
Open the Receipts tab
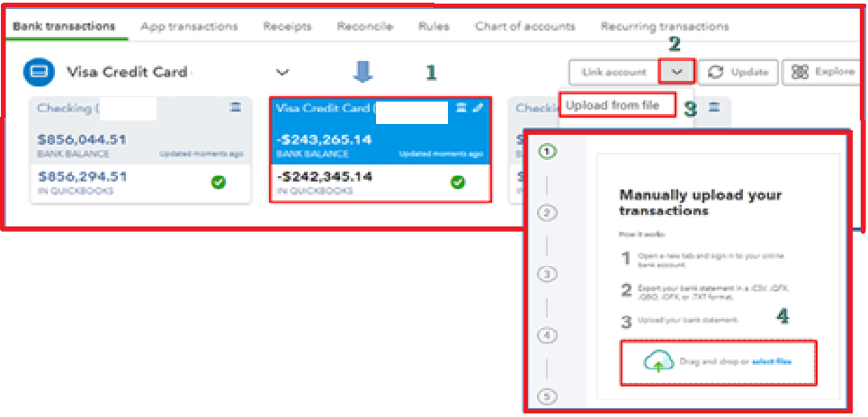click(287, 27)
